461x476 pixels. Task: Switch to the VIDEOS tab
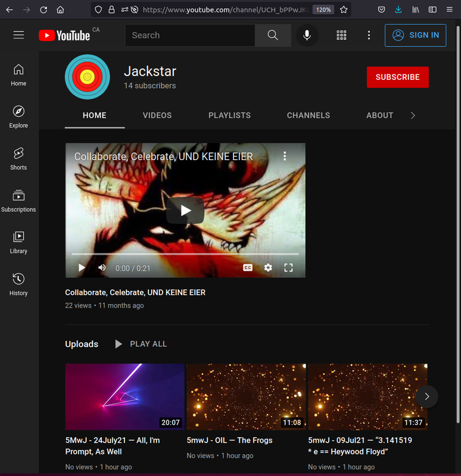click(x=157, y=115)
